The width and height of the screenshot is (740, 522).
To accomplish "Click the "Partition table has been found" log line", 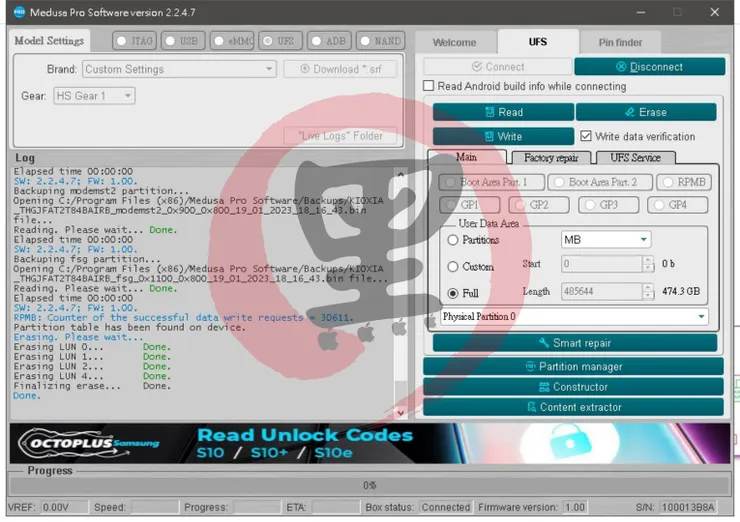I will click(129, 327).
